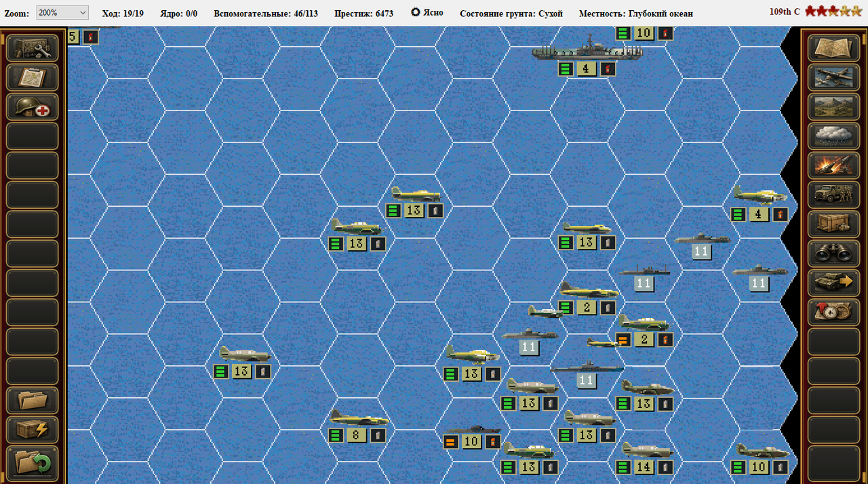Viewport: 868px width, 484px height.
Task: Click the tank with yellow arrow icon
Action: [x=835, y=283]
